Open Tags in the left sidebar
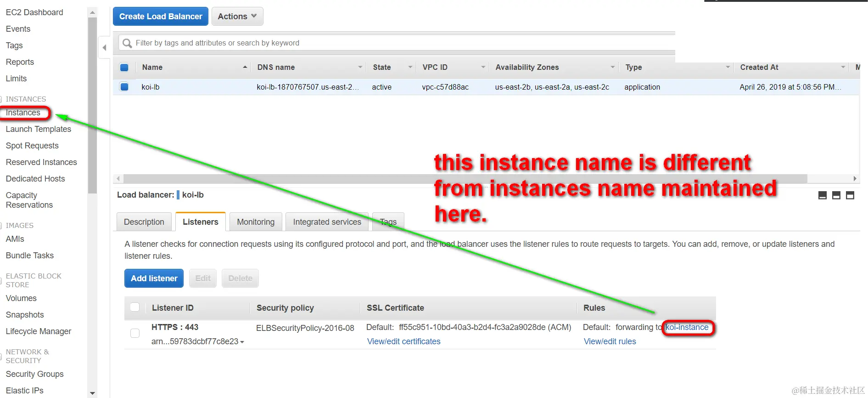Screen dimensions: 868x398 click(14, 45)
